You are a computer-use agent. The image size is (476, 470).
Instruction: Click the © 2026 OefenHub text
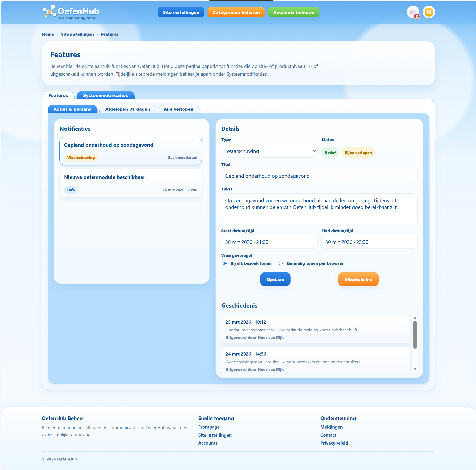[x=59, y=459]
